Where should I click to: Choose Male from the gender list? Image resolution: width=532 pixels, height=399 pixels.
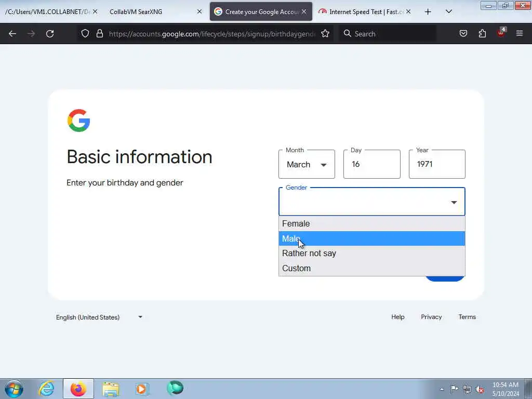pyautogui.click(x=372, y=238)
